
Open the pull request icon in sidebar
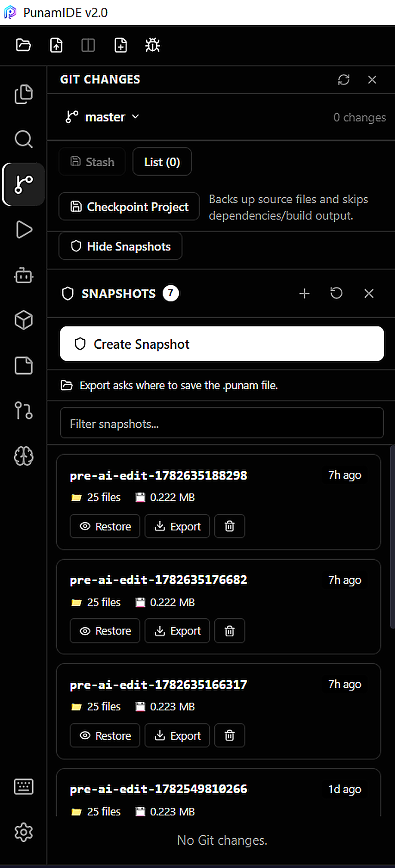coord(23,411)
